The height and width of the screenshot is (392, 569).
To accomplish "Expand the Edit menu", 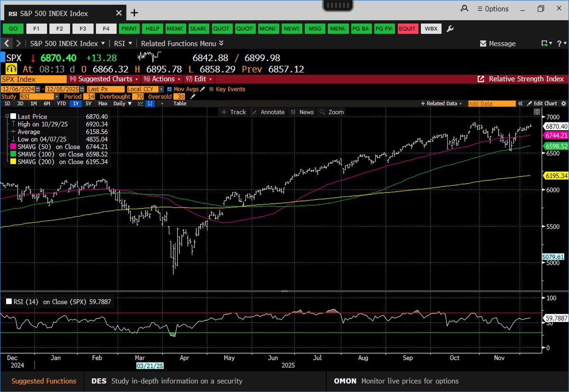I will pos(199,79).
